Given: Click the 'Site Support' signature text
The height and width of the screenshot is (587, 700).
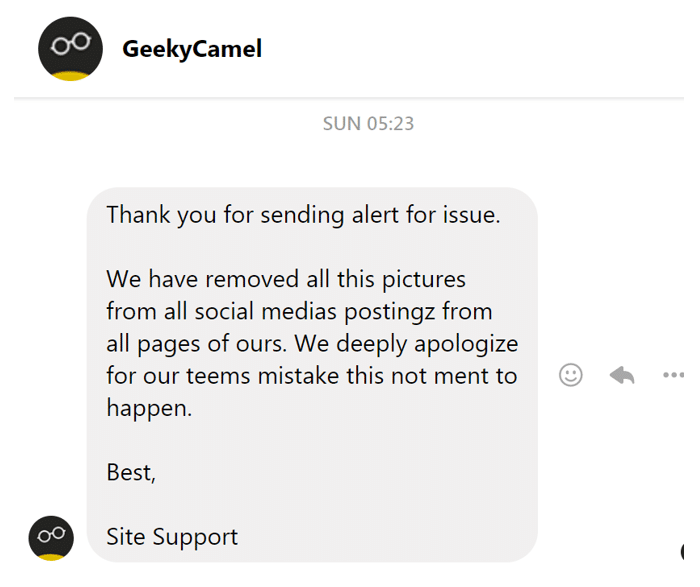Looking at the screenshot, I should (172, 537).
